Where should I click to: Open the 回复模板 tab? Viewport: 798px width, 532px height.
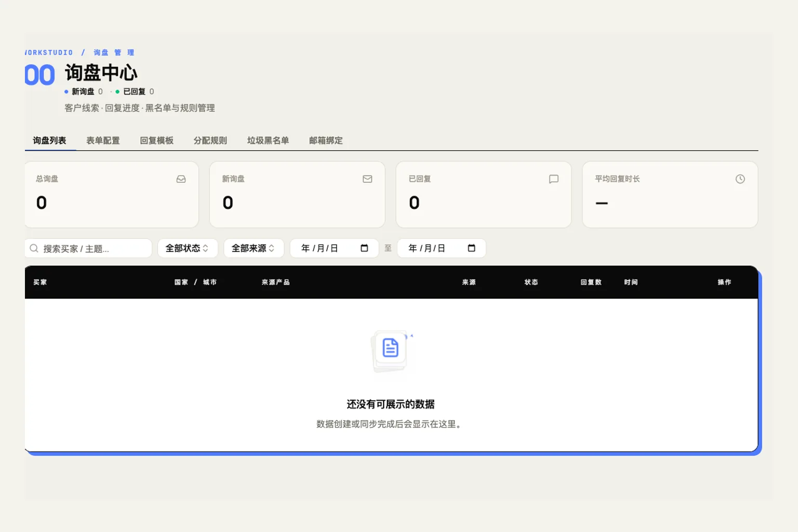[156, 141]
